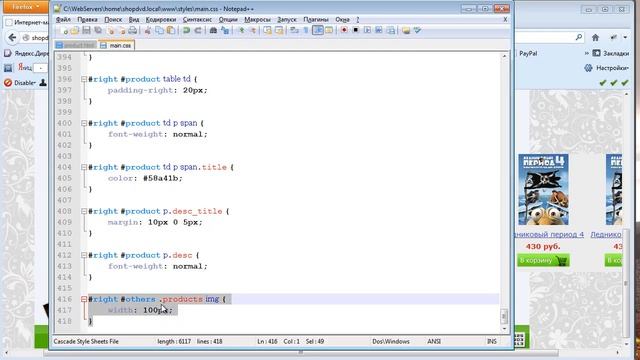Viewport: 640px width, 360px height.
Task: Click the Firefox orange menu button
Action: pyautogui.click(x=25, y=7)
